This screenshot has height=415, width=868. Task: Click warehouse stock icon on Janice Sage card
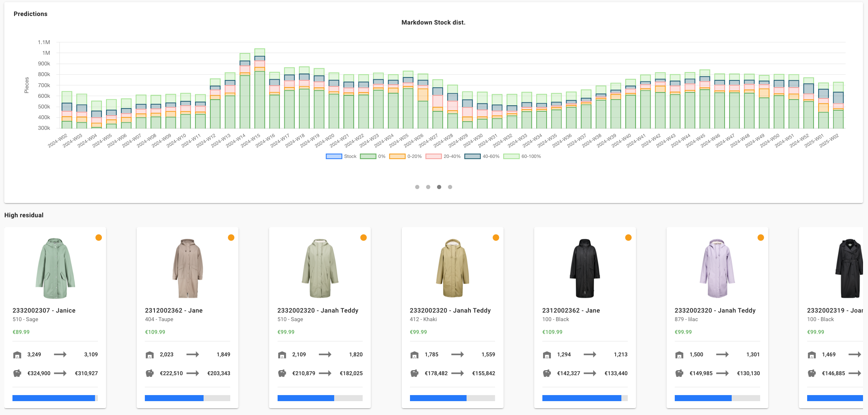click(x=17, y=355)
